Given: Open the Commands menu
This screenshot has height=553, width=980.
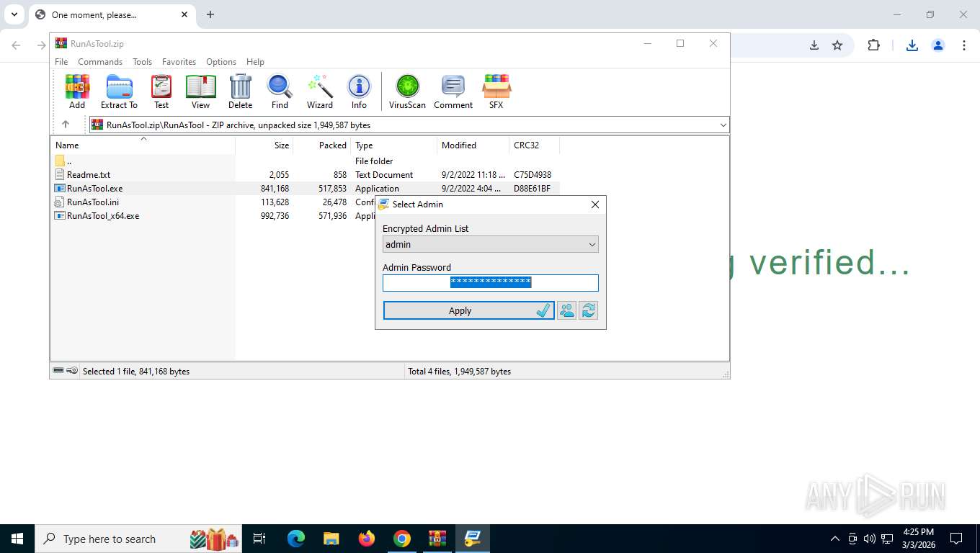Looking at the screenshot, I should coord(100,62).
